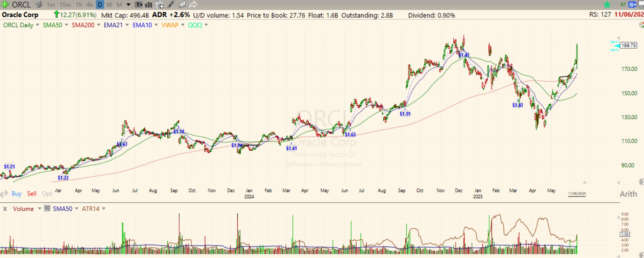Switch to the 15m timeframe

coord(65,5)
